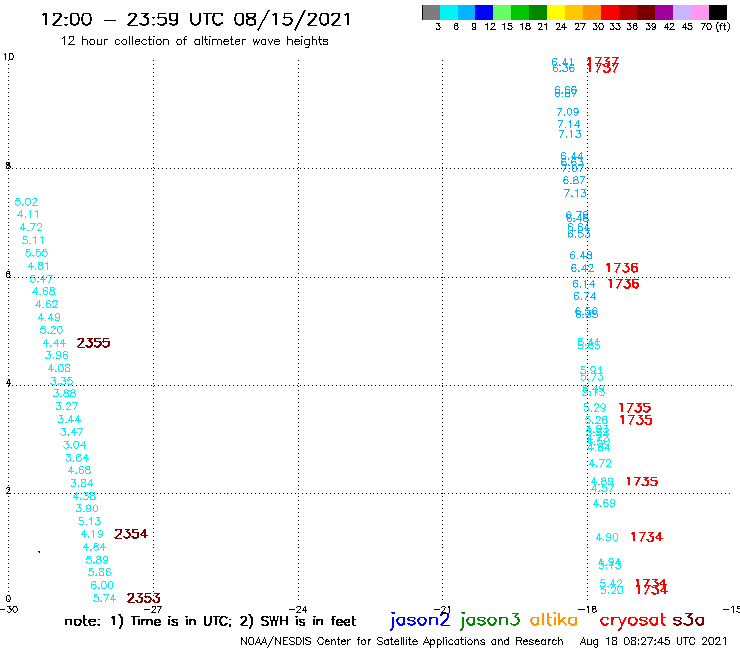Click wave height value 5.13

click(x=89, y=522)
